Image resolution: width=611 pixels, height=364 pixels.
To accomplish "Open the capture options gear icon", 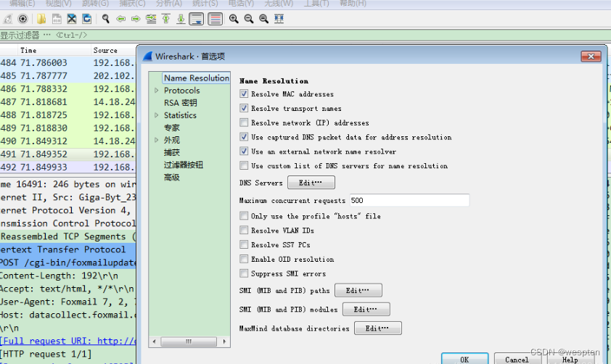I will [x=23, y=19].
